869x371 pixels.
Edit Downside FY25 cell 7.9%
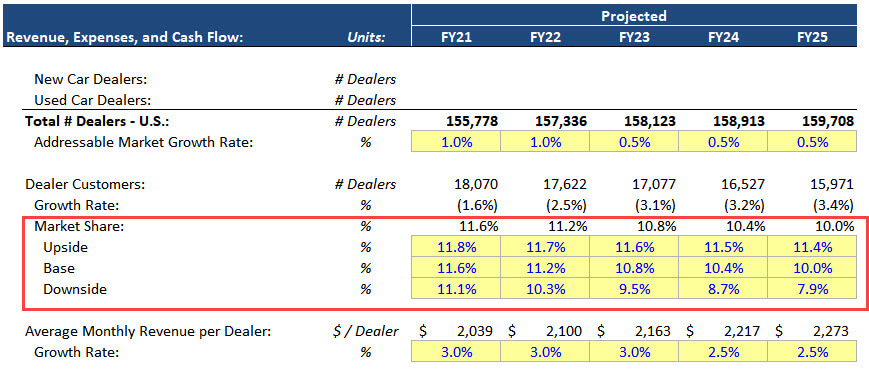812,289
